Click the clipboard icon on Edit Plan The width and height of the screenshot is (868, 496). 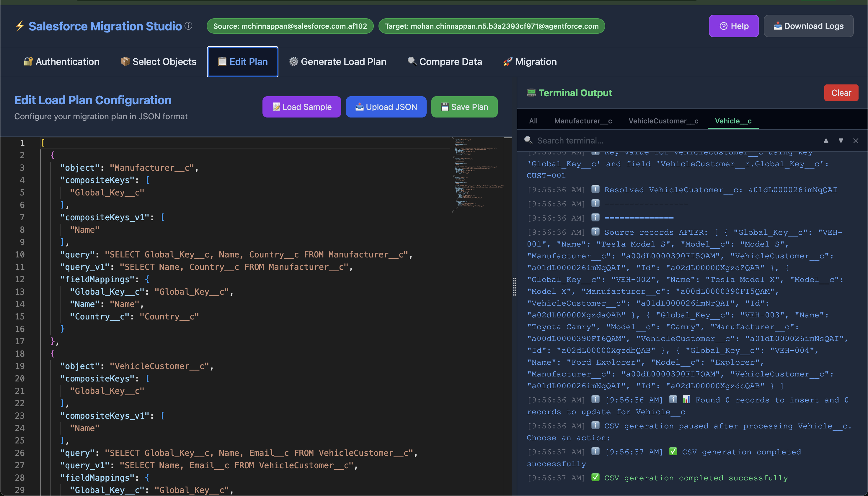click(x=222, y=61)
